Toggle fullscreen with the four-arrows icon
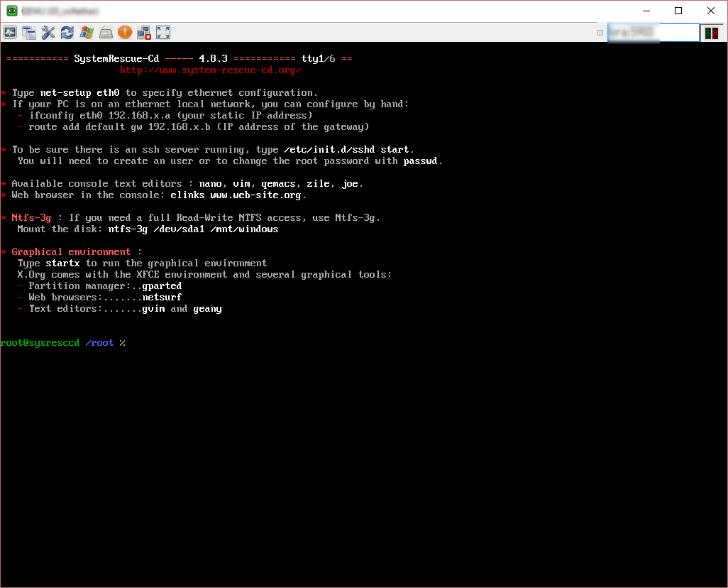Screen dimensions: 728x588 pyautogui.click(x=163, y=32)
